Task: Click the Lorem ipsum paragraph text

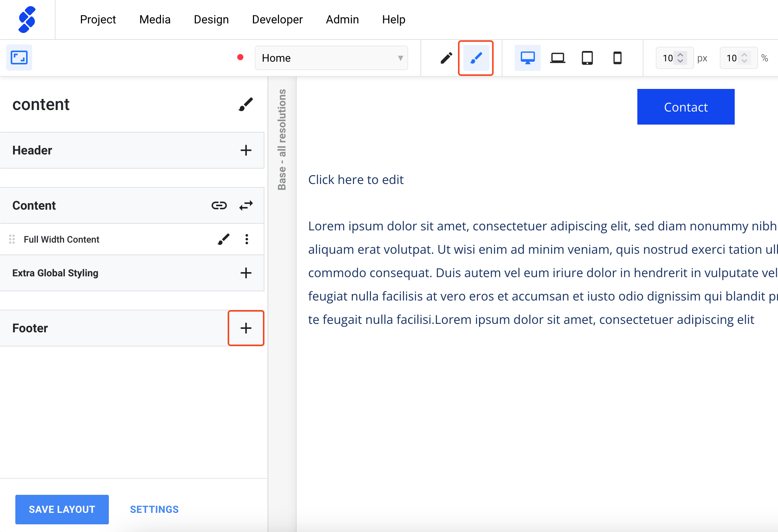Action: pyautogui.click(x=543, y=273)
